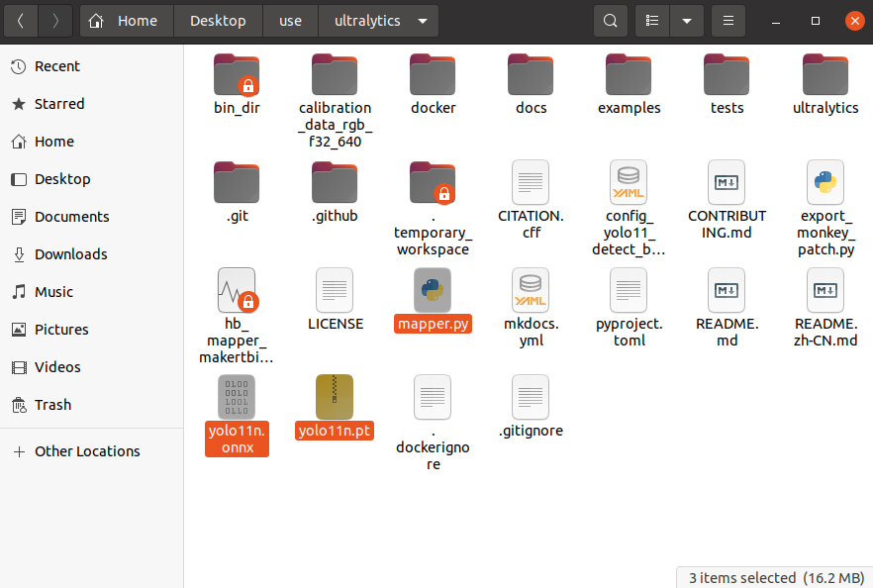This screenshot has height=588, width=873.
Task: Select the mkdocs.yml YAML file icon
Action: click(531, 289)
